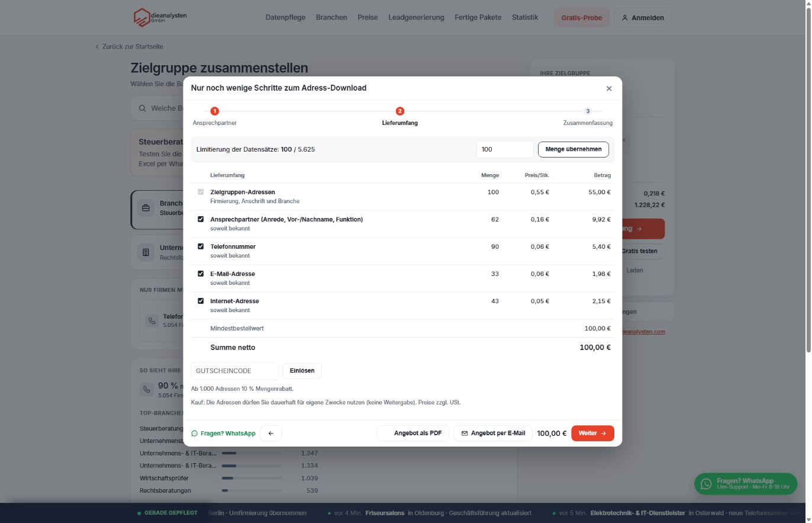The height and width of the screenshot is (523, 812).
Task: Click the magnifier icon in the search field
Action: [143, 108]
